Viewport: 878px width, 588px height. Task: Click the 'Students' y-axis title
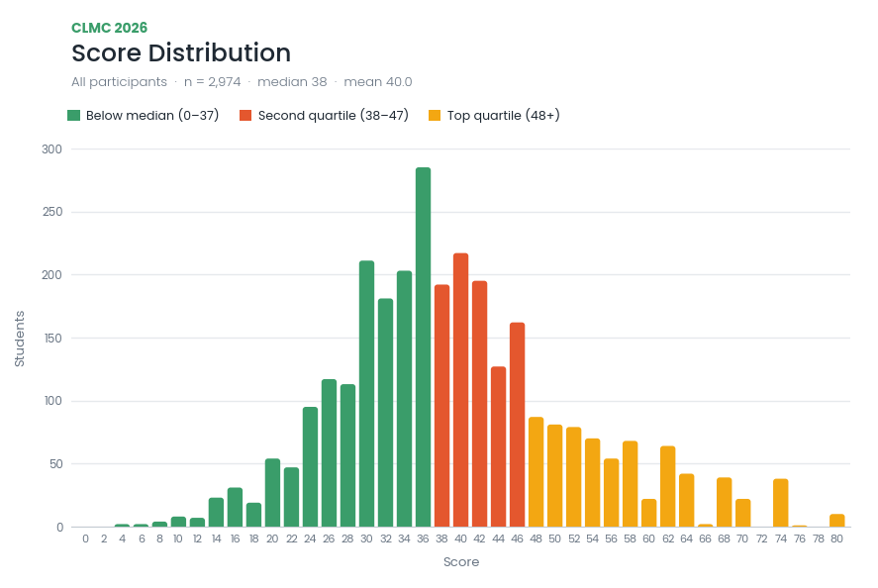(20, 339)
